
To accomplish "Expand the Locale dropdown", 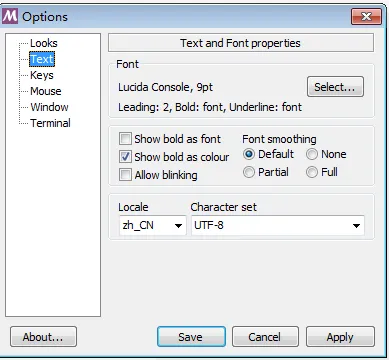I will pyautogui.click(x=152, y=225).
